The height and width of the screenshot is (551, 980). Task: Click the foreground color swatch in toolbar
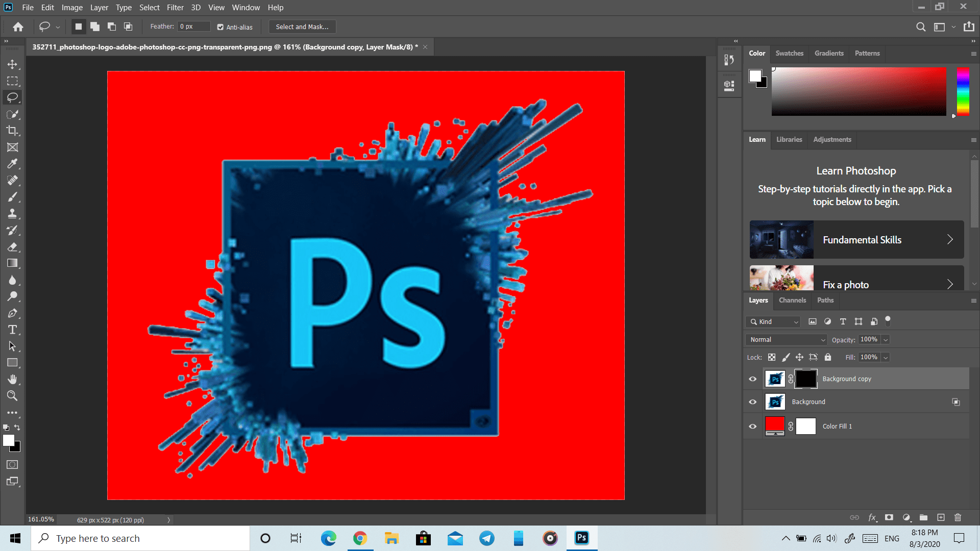[x=9, y=440]
